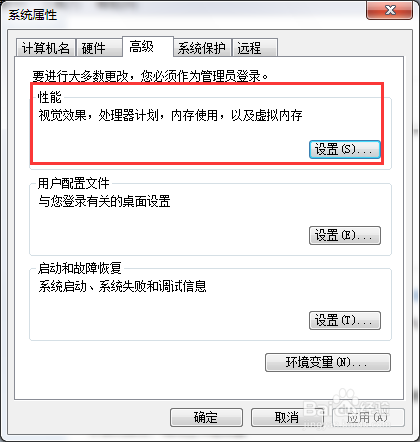Click the 性能 group label

[x=50, y=97]
